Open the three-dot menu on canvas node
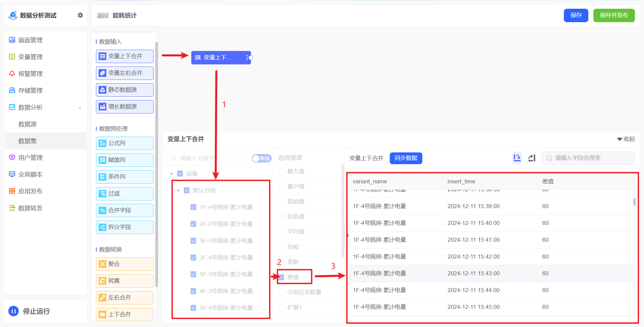The height and width of the screenshot is (327, 644). (247, 58)
